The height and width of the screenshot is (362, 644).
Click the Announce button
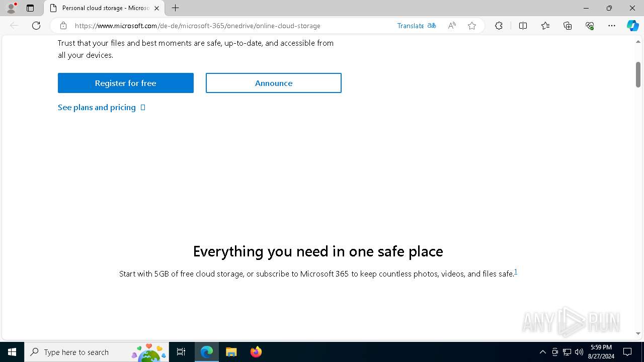(274, 83)
